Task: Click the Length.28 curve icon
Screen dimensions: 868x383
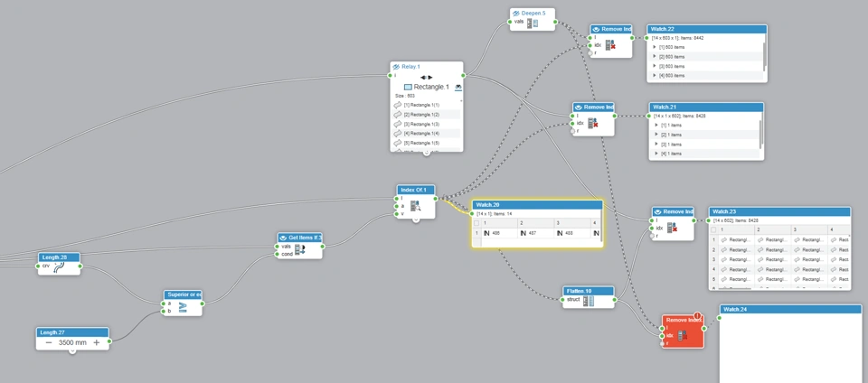Action: click(x=60, y=267)
